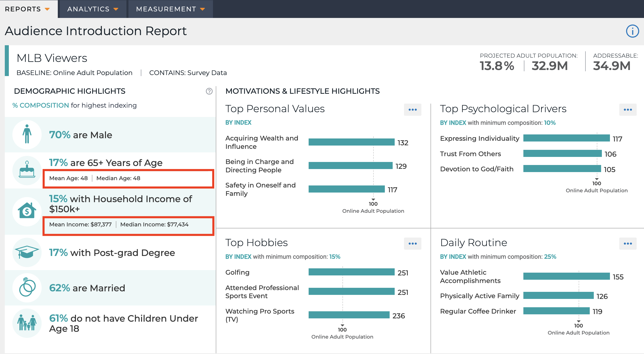Image resolution: width=644 pixels, height=354 pixels.
Task: Click the Expressing Individuality bar
Action: click(567, 138)
